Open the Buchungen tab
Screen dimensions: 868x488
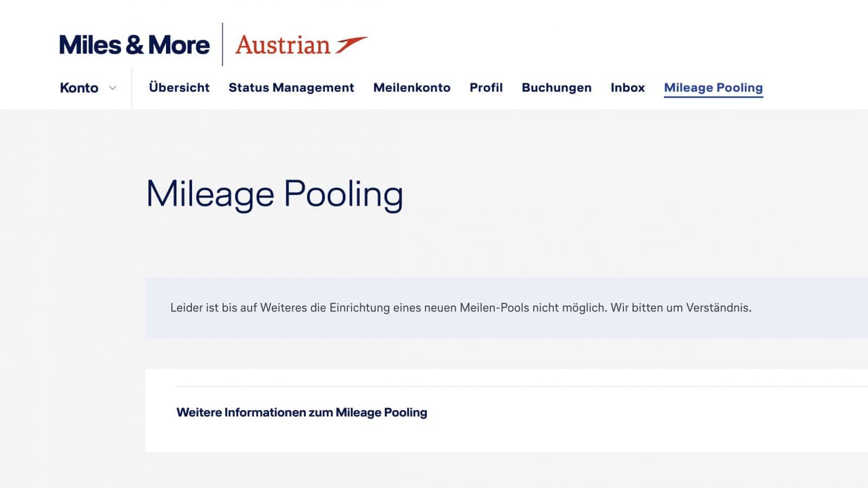[x=557, y=88]
